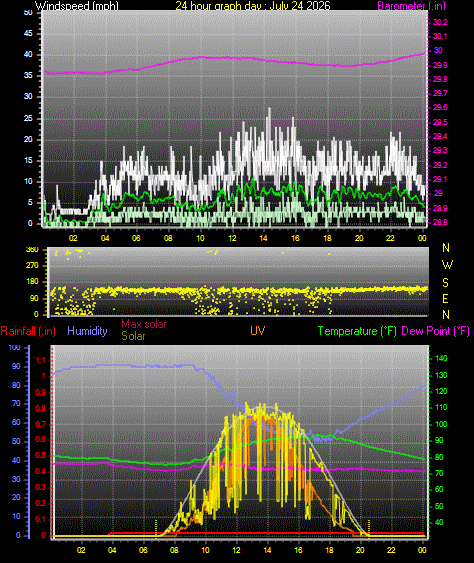
Task: Click the '110' temperature axis value
Action: point(441,408)
